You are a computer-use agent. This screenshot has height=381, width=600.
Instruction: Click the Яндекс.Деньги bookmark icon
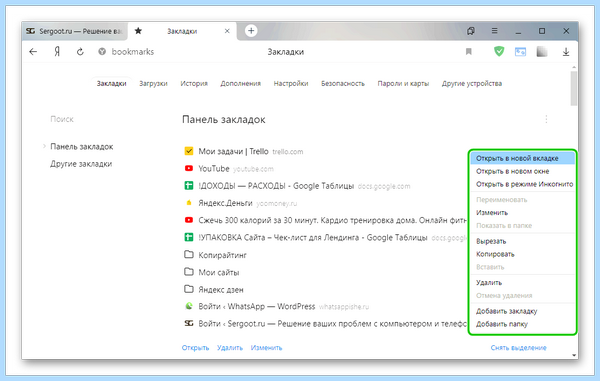[189, 203]
